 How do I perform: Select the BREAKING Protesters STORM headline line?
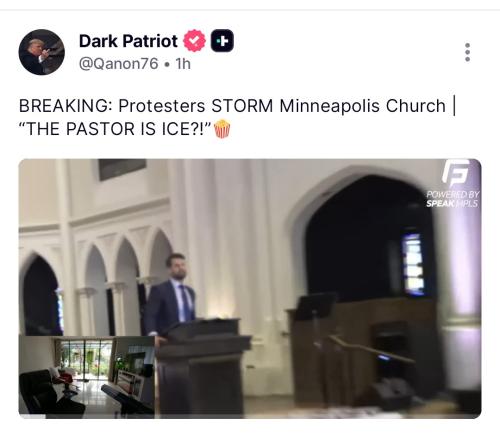(237, 106)
